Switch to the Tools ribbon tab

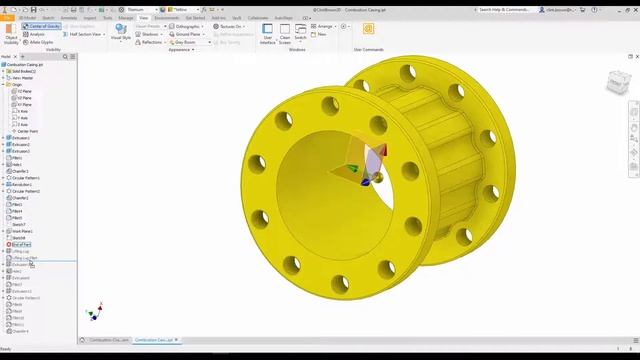point(107,18)
